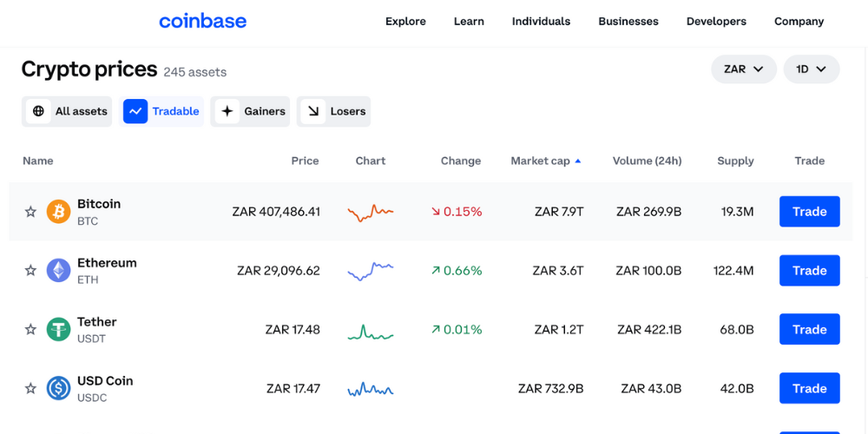The height and width of the screenshot is (434, 868).
Task: Click the Gainers sparkle icon
Action: (x=227, y=111)
